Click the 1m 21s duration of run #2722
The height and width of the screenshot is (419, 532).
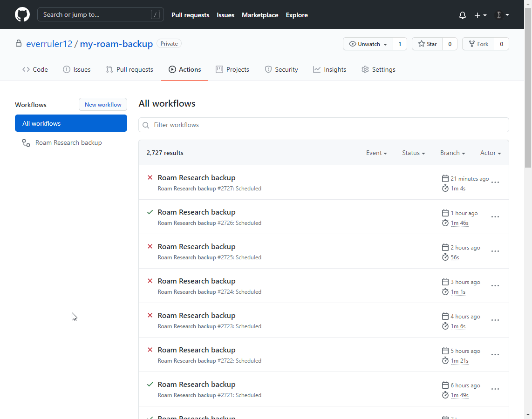(459, 361)
